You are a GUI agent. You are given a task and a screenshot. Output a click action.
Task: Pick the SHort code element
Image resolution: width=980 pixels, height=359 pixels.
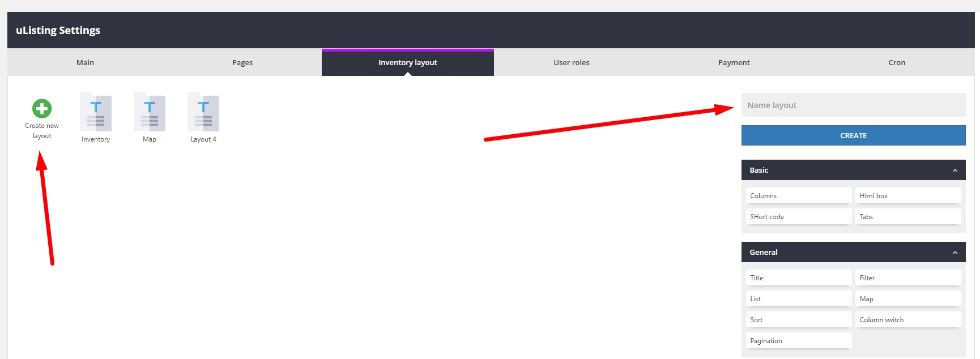tap(798, 217)
